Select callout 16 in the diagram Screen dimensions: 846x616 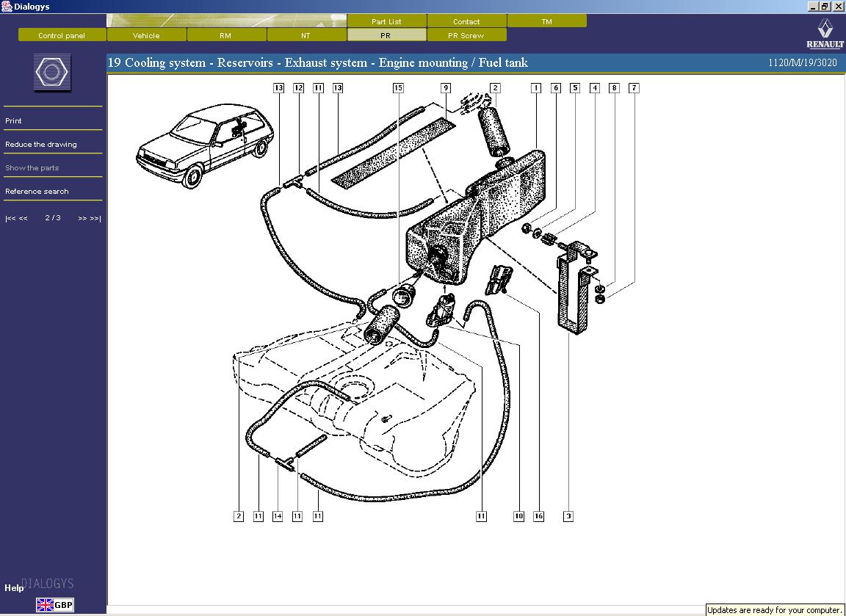click(x=538, y=516)
